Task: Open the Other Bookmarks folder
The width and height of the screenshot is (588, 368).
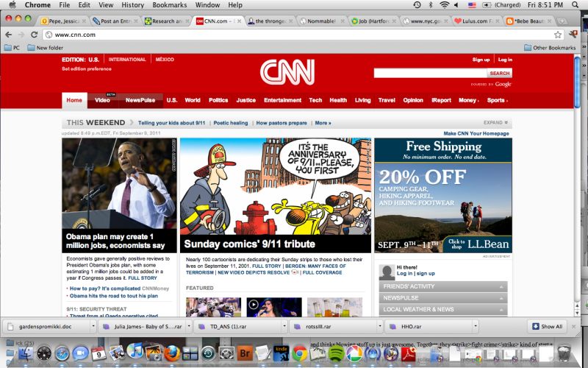Action: click(x=549, y=48)
